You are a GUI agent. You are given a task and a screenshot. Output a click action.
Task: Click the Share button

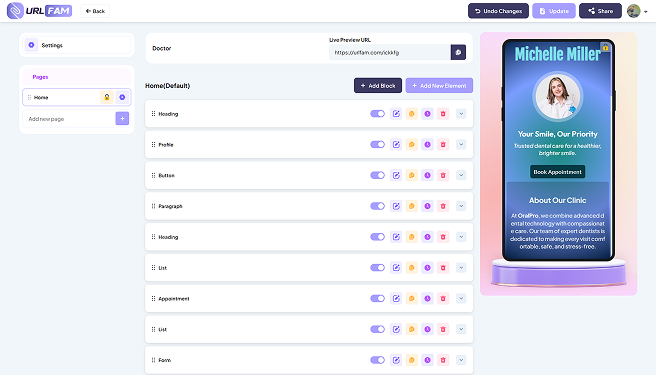[600, 11]
